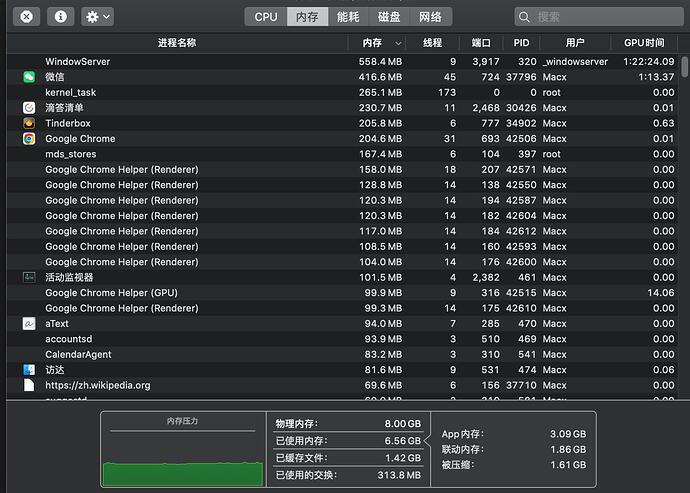This screenshot has width=690, height=493.
Task: Focus the 搜索 search field
Action: [599, 17]
